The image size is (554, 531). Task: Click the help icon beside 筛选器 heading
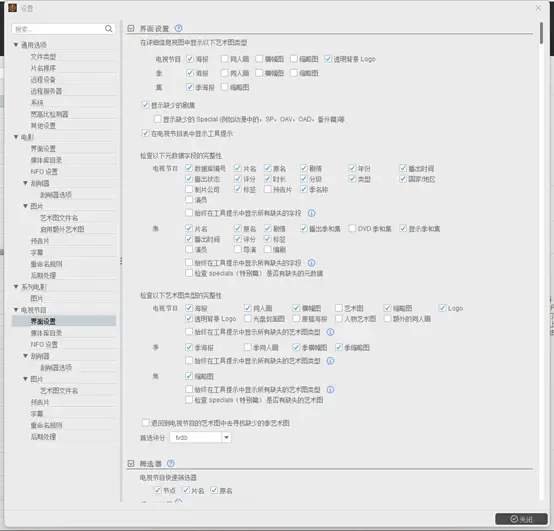point(171,463)
